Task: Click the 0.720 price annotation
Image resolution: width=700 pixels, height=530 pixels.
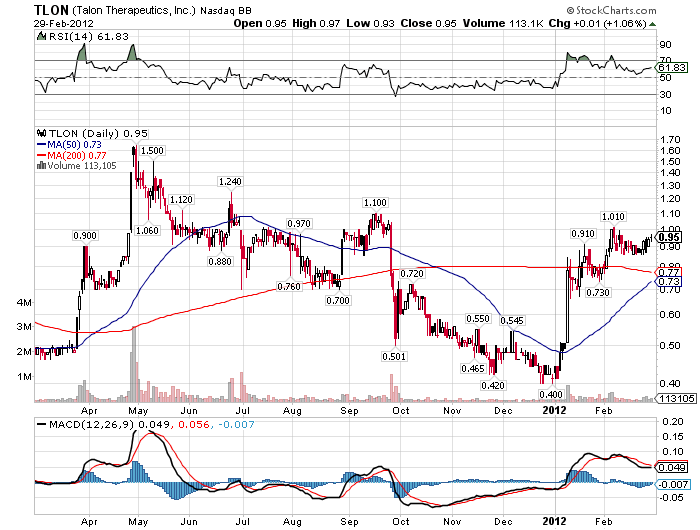Action: click(x=412, y=273)
